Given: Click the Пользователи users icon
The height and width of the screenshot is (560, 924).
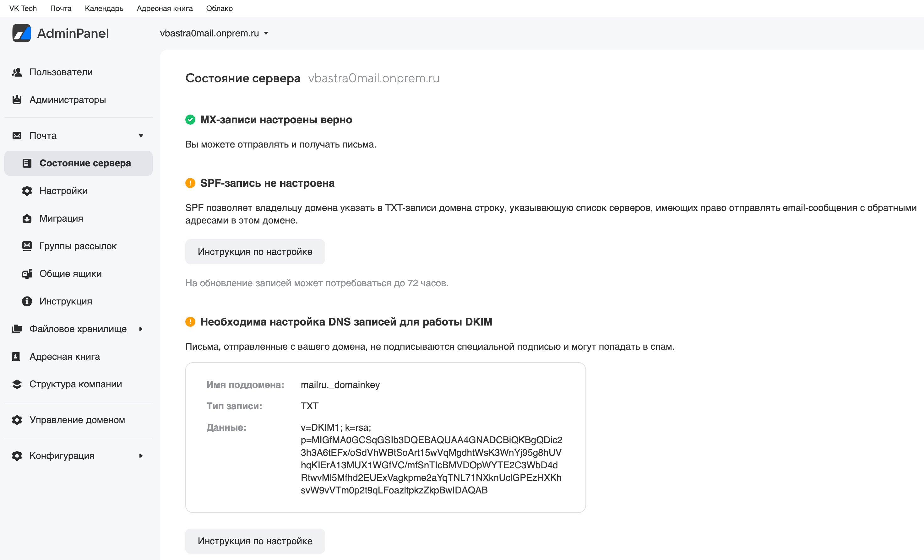Looking at the screenshot, I should point(17,72).
